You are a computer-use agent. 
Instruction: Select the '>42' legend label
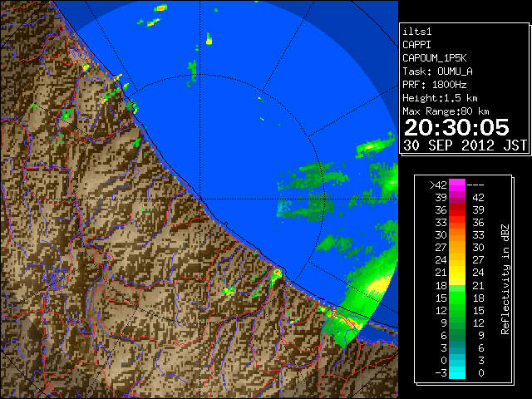(438, 185)
